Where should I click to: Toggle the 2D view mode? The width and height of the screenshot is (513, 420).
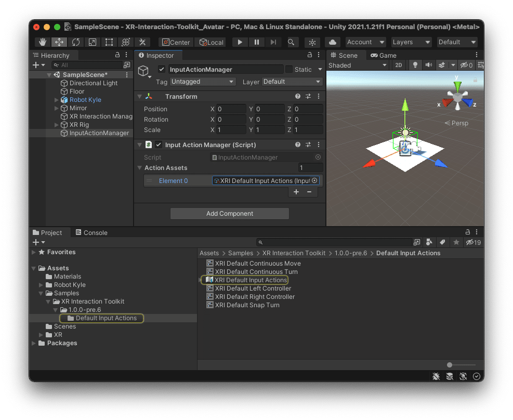tap(398, 65)
